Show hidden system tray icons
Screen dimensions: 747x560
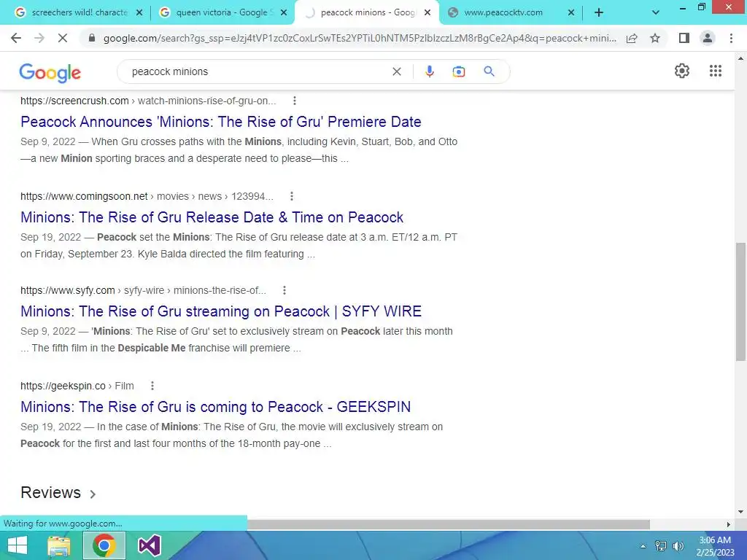[x=643, y=546]
